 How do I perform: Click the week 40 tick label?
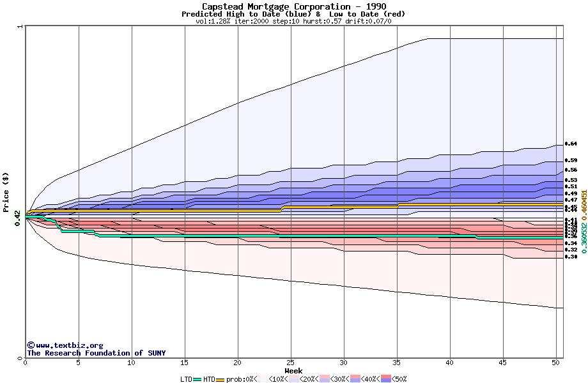click(449, 363)
